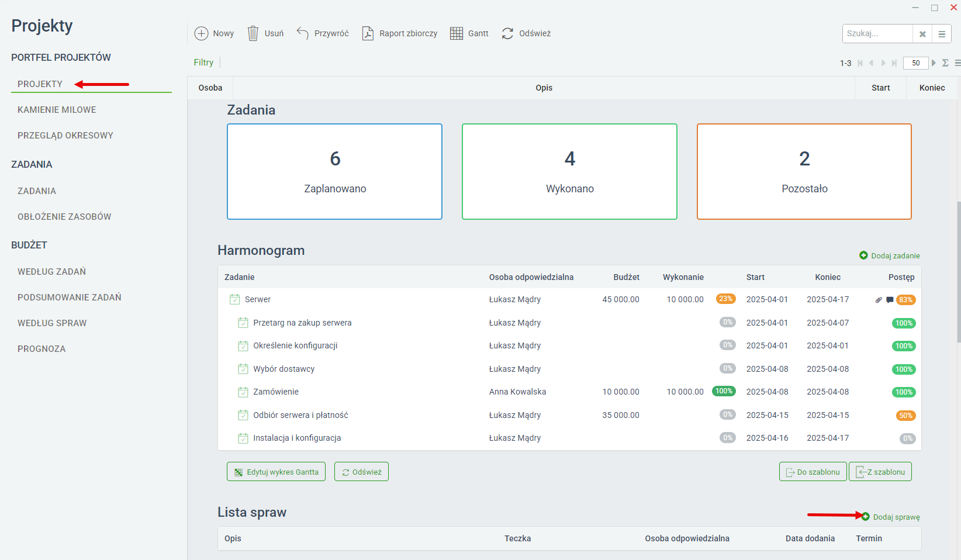961x560 pixels.
Task: Click Odśwież button below the Harmonogram
Action: pyautogui.click(x=361, y=472)
